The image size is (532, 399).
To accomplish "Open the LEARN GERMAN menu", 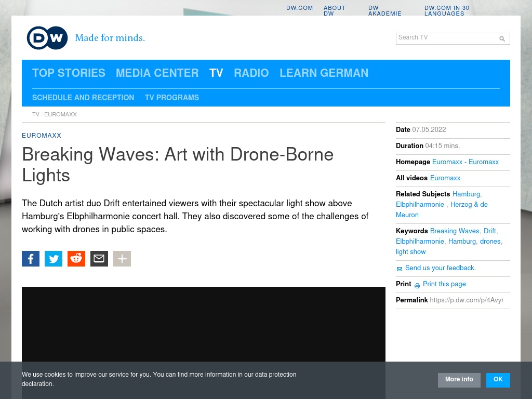I will 324,73.
